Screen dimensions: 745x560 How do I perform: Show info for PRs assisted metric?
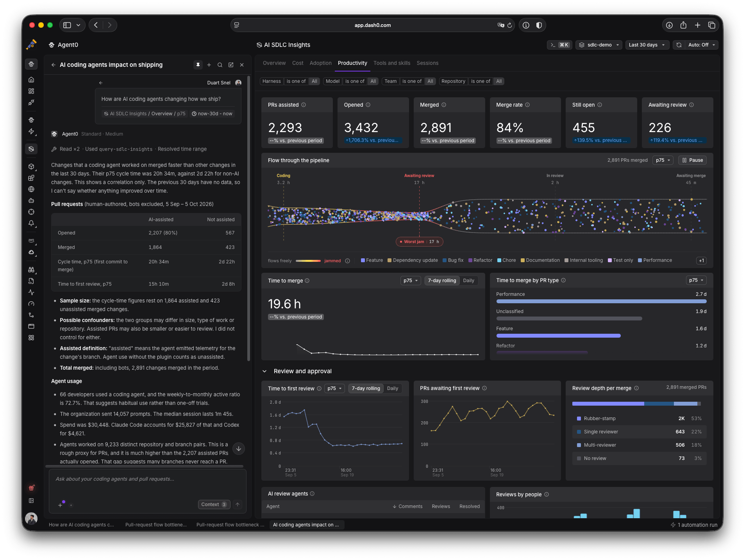(x=304, y=105)
